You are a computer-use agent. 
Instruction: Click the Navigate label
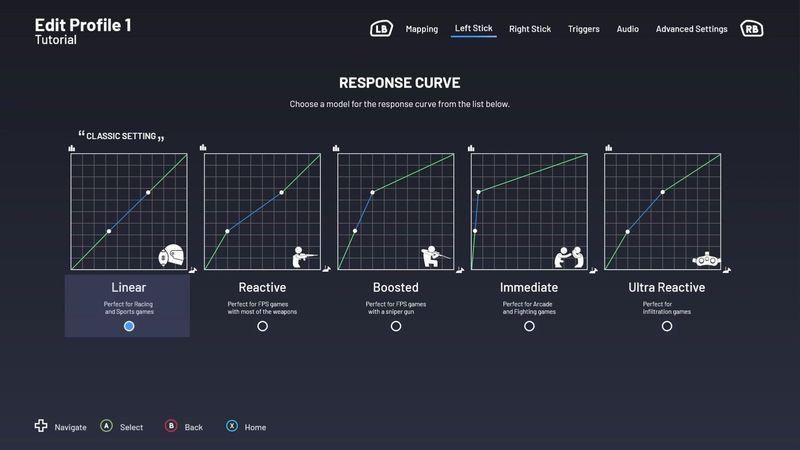tap(70, 428)
